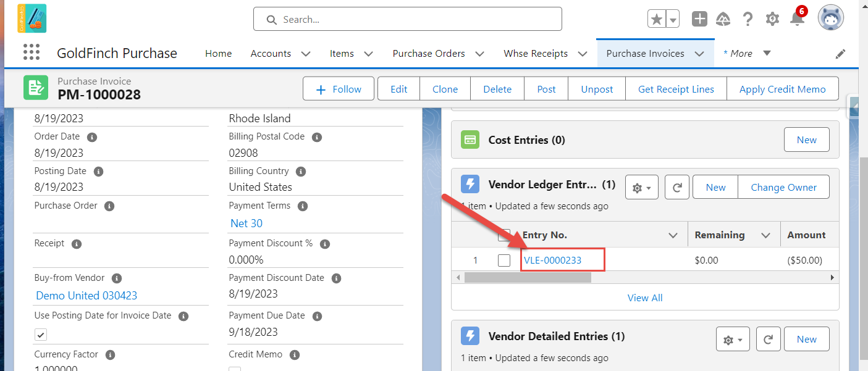Viewport: 868px width, 371px height.
Task: Click the Cost Entries list icon
Action: pos(471,140)
